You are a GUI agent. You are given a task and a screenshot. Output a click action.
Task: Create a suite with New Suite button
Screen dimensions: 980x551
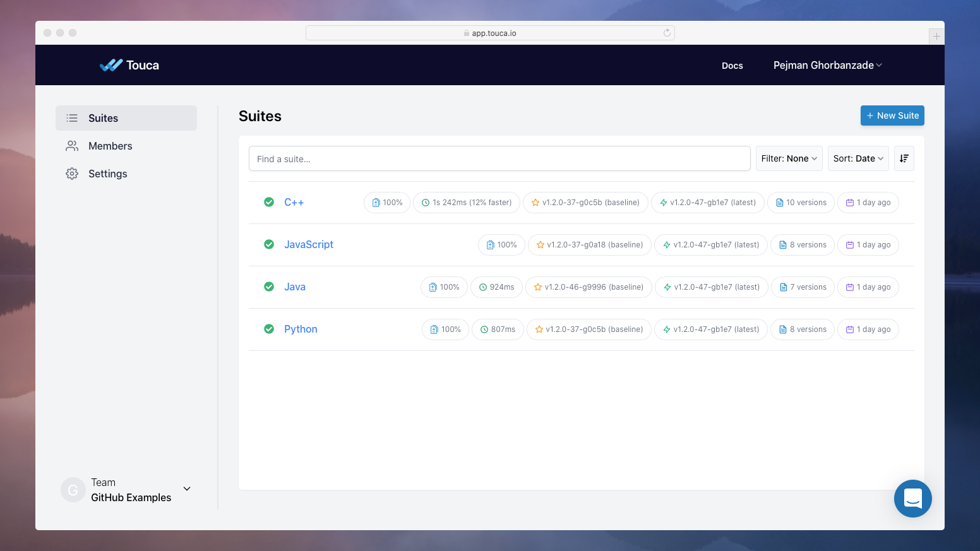pyautogui.click(x=892, y=116)
